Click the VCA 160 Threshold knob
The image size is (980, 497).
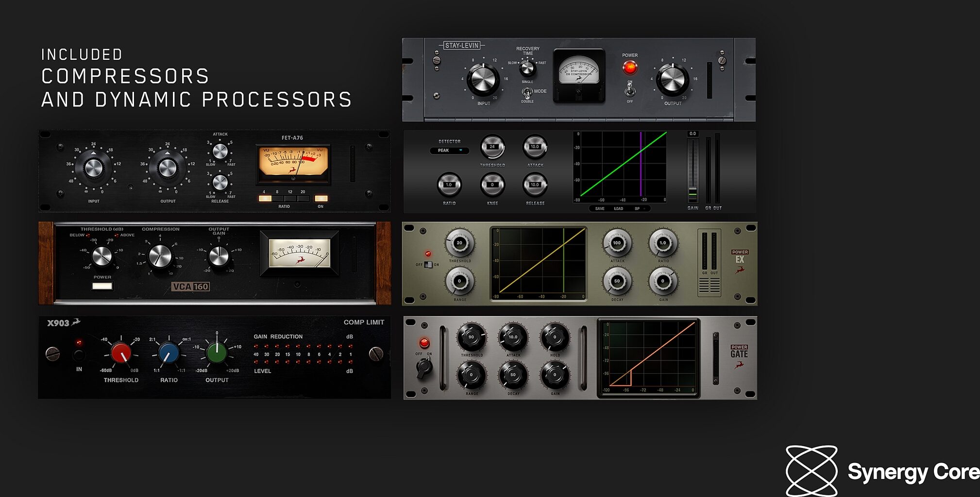102,256
